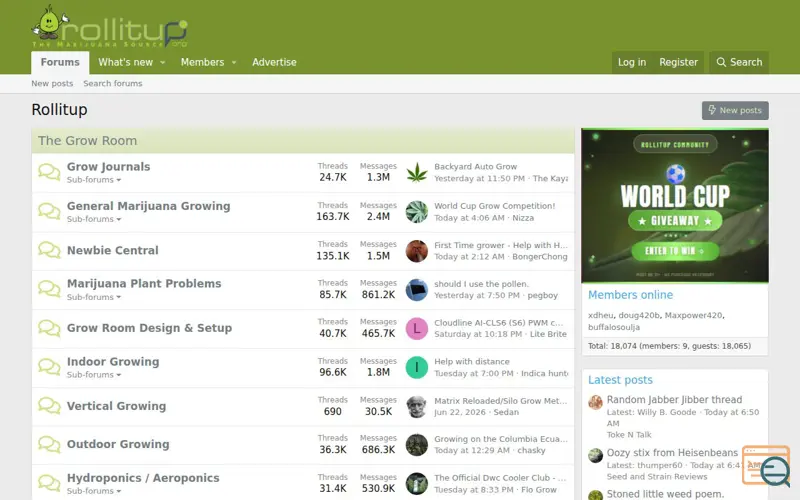Open forum icon beside Grow Journals

coord(49,172)
